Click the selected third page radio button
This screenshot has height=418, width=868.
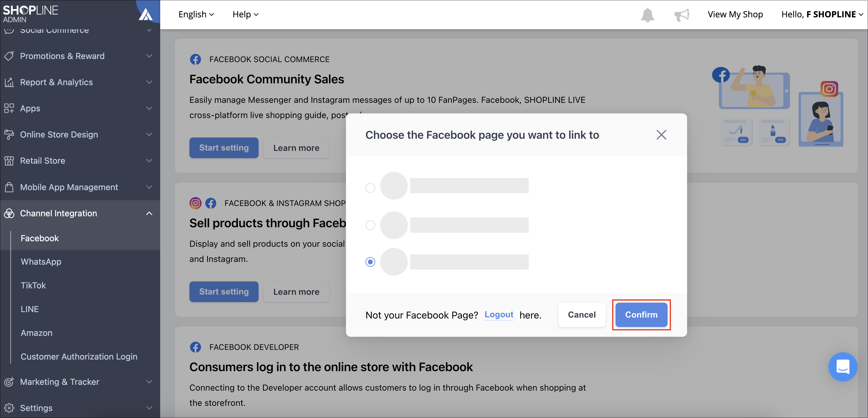pyautogui.click(x=370, y=262)
